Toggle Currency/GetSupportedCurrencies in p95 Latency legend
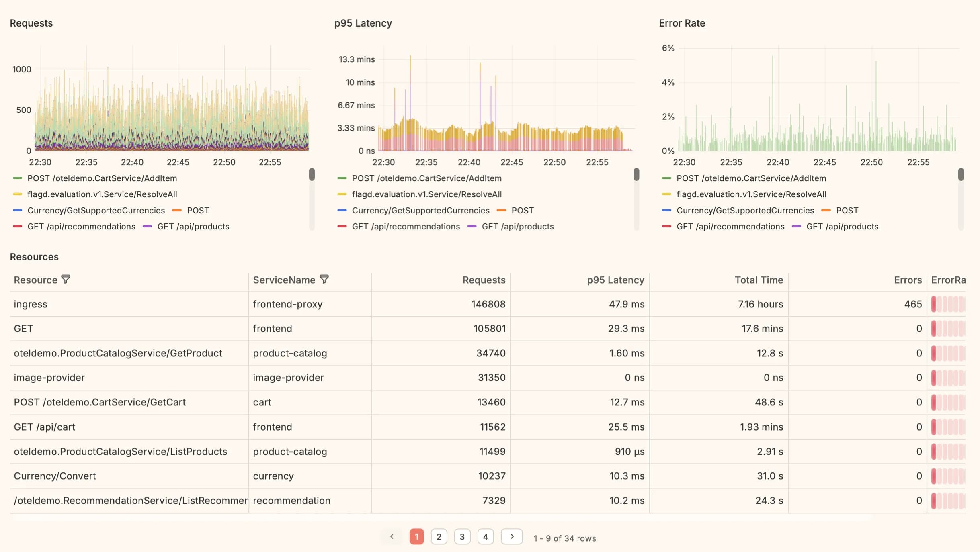The height and width of the screenshot is (552, 980). click(420, 211)
